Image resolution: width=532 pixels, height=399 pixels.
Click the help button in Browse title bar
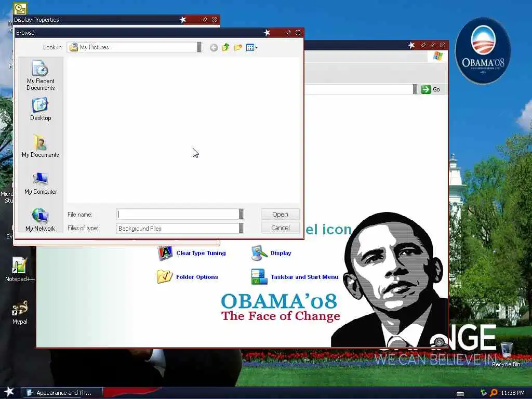click(x=288, y=33)
